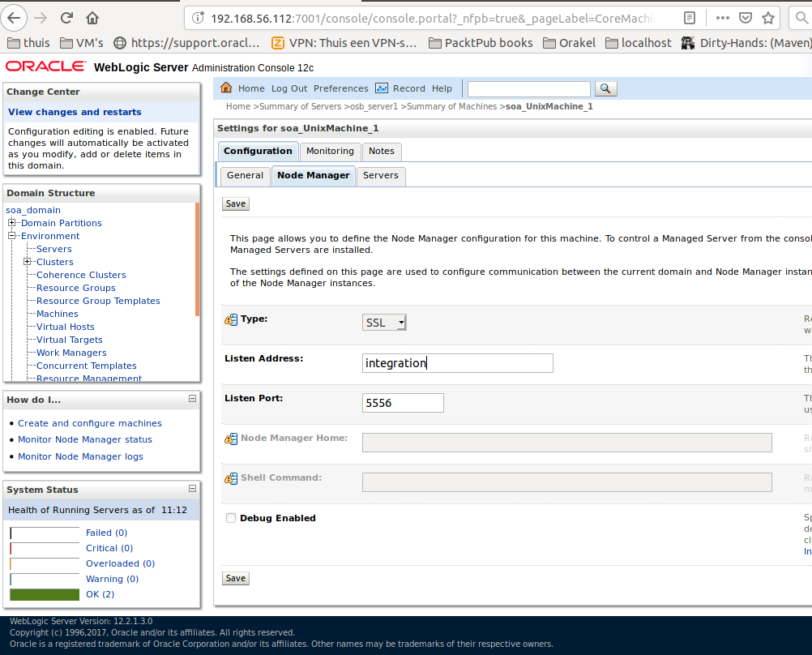Open the Type SSL dropdown
The width and height of the screenshot is (812, 655).
[x=385, y=323]
